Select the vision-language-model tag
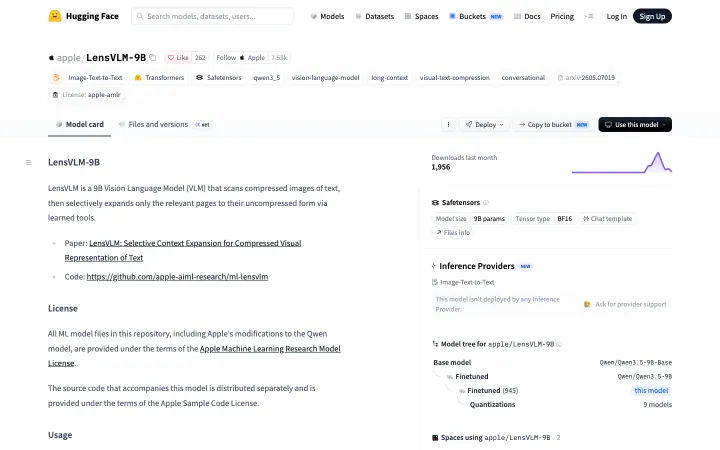Image resolution: width=720 pixels, height=450 pixels. click(x=326, y=78)
